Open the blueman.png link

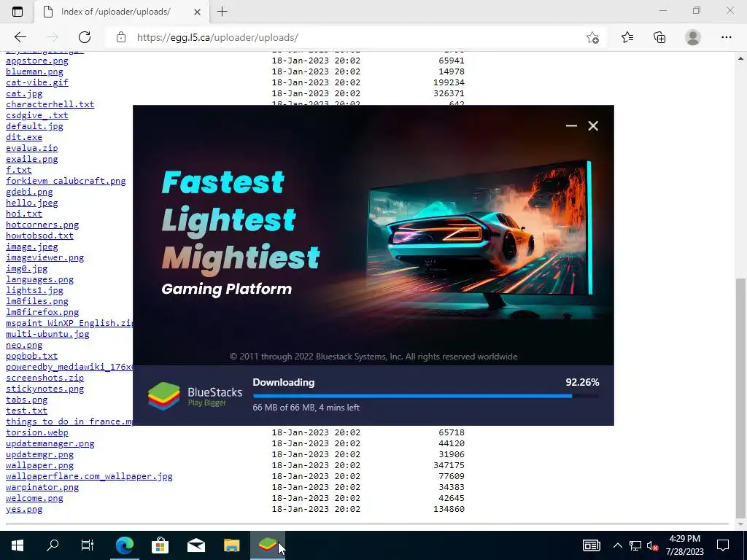pos(34,71)
